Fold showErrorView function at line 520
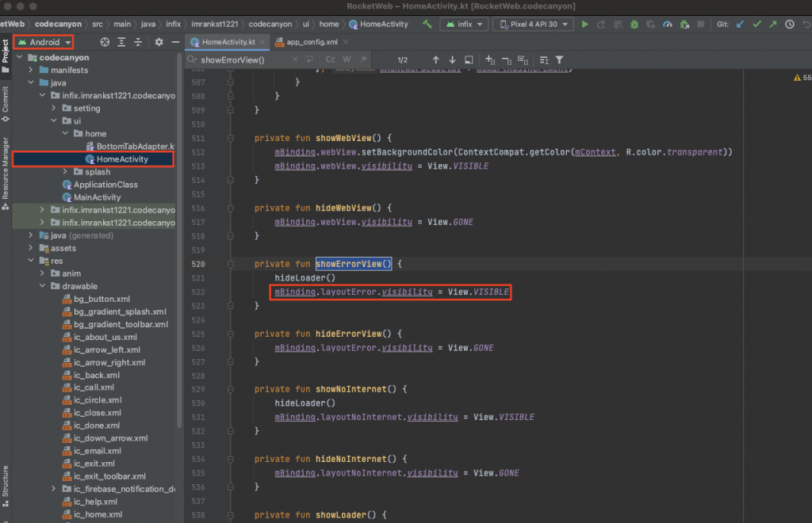Screen dimensions: 812x523 231,264
